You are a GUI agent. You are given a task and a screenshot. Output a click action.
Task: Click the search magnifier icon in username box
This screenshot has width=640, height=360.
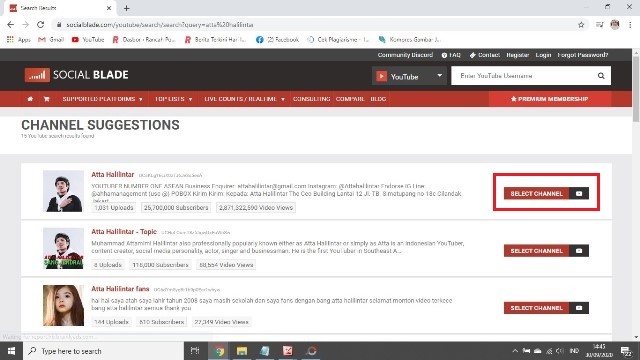point(601,76)
